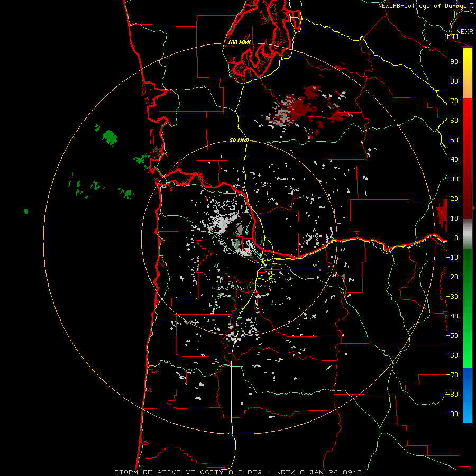This screenshot has width=476, height=476.
Task: Click the 40 value on the velocity scale
Action: click(x=454, y=160)
